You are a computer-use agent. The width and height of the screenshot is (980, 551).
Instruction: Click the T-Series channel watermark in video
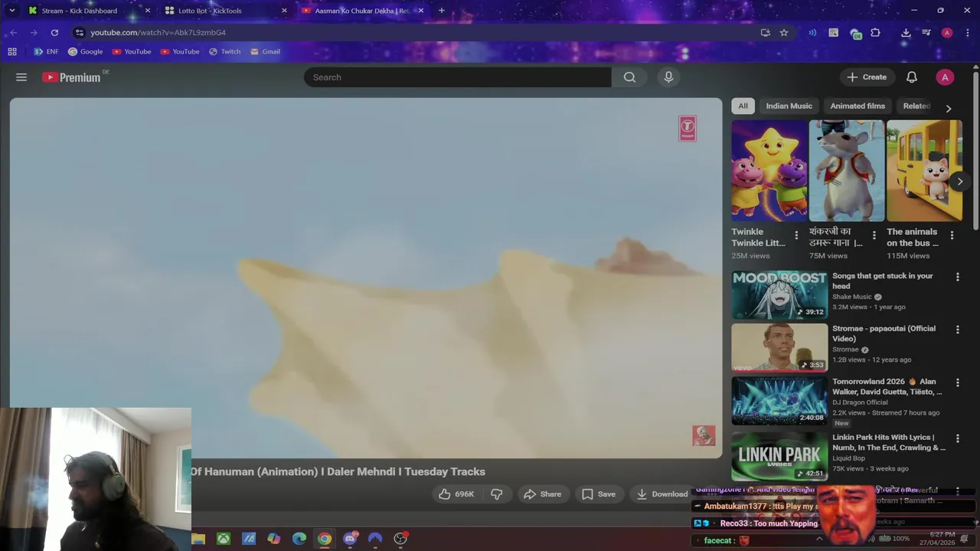(x=688, y=129)
